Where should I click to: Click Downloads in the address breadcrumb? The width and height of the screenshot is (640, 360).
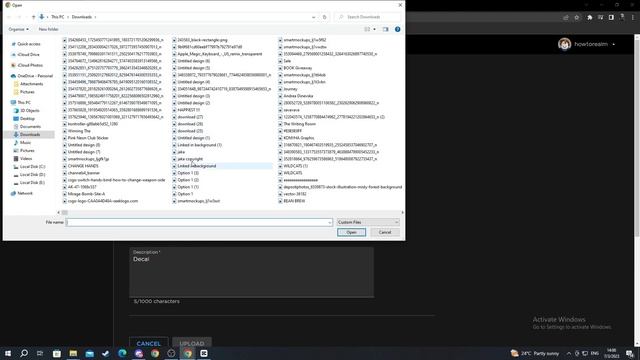(x=82, y=17)
